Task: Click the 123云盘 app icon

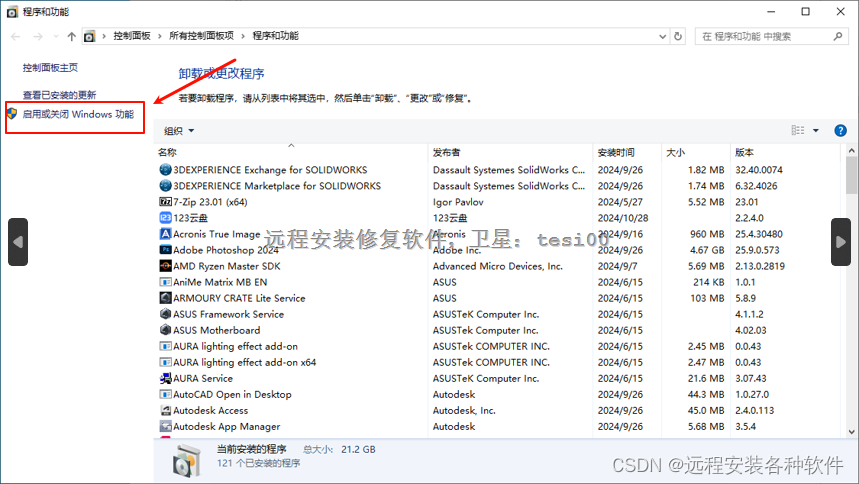Action: 165,218
